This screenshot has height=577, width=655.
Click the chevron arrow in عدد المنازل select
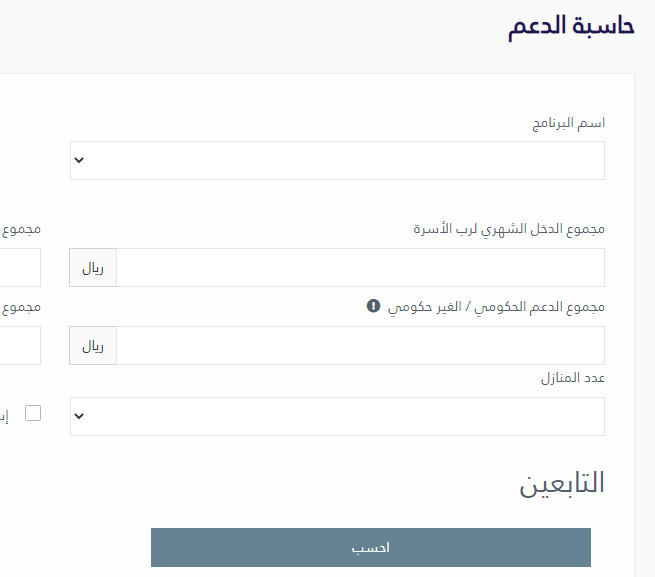click(79, 416)
